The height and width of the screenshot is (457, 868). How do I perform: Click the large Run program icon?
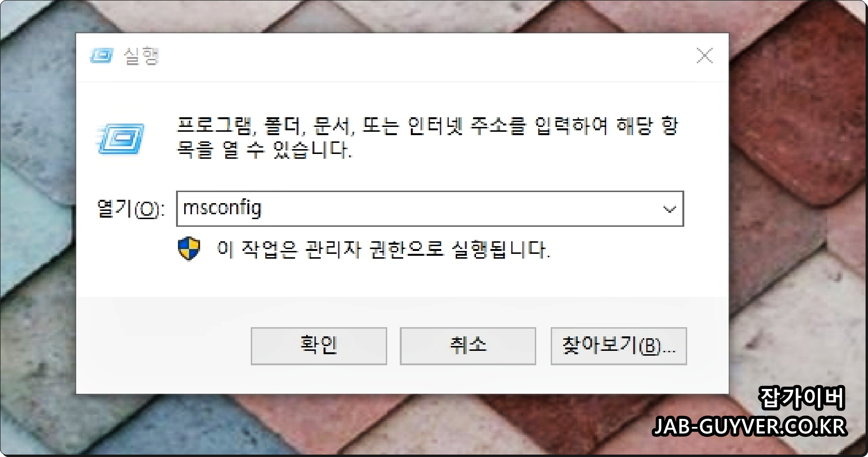pos(121,138)
